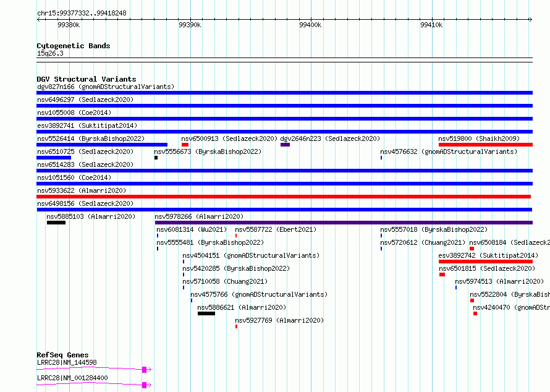The width and height of the screenshot is (550, 392).
Task: Open gene LRRC28|NM_144598 label
Action: 67,362
